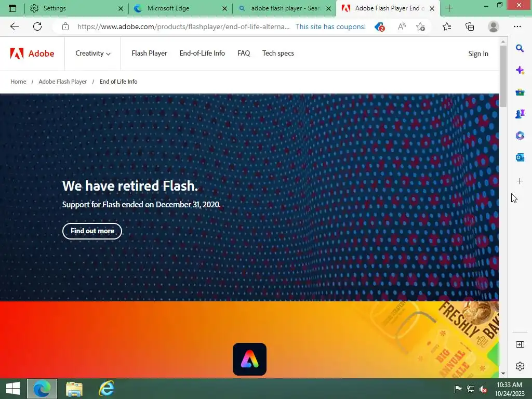
Task: Open Action Center flag icon
Action: 458,389
